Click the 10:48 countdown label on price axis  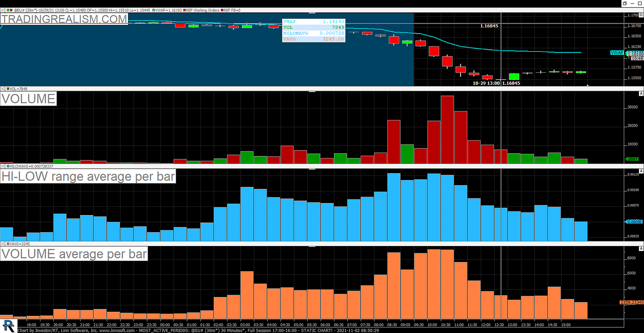pos(638,58)
